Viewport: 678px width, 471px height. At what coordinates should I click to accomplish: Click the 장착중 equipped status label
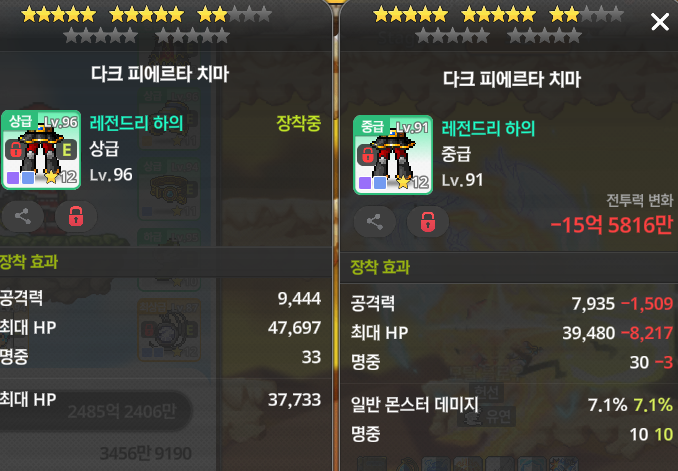[x=298, y=123]
